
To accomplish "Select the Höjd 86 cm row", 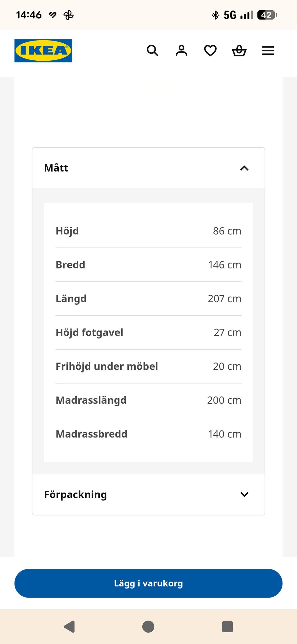I will click(148, 231).
